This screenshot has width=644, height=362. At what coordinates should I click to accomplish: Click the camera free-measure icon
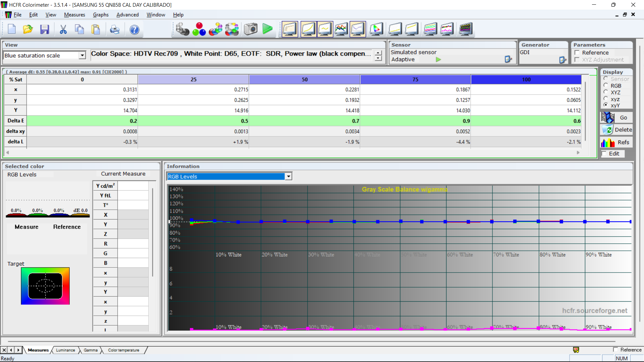[251, 29]
